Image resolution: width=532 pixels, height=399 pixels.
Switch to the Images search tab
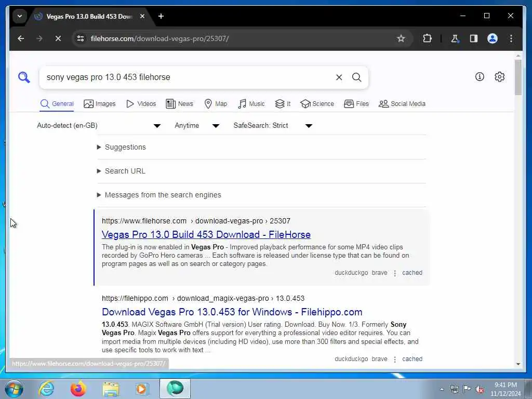coord(99,104)
